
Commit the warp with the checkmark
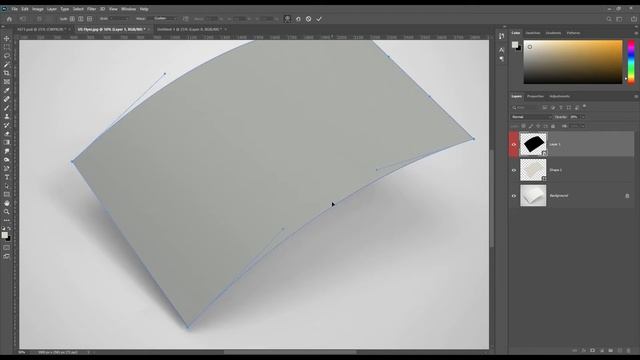pyautogui.click(x=319, y=19)
